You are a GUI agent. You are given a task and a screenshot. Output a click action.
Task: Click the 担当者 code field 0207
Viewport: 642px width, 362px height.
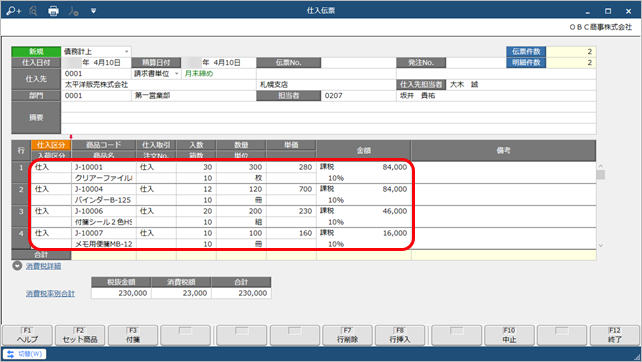click(358, 95)
